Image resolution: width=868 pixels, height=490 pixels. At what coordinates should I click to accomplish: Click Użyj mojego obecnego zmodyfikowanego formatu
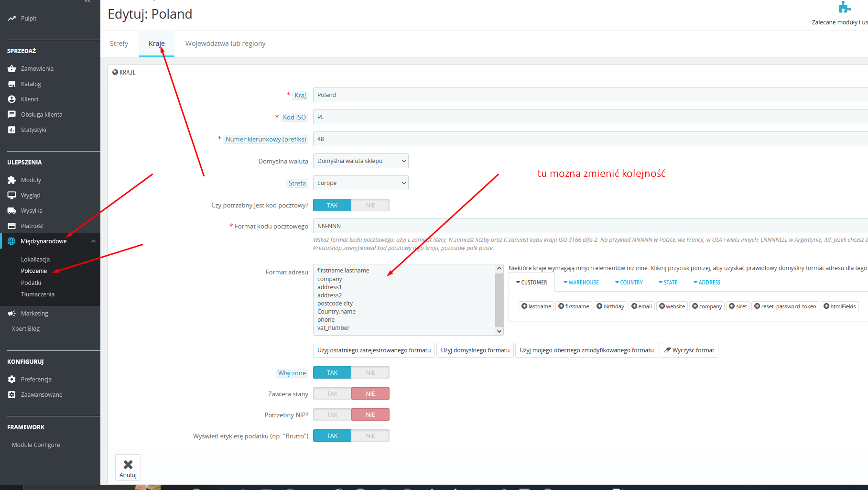tap(586, 350)
